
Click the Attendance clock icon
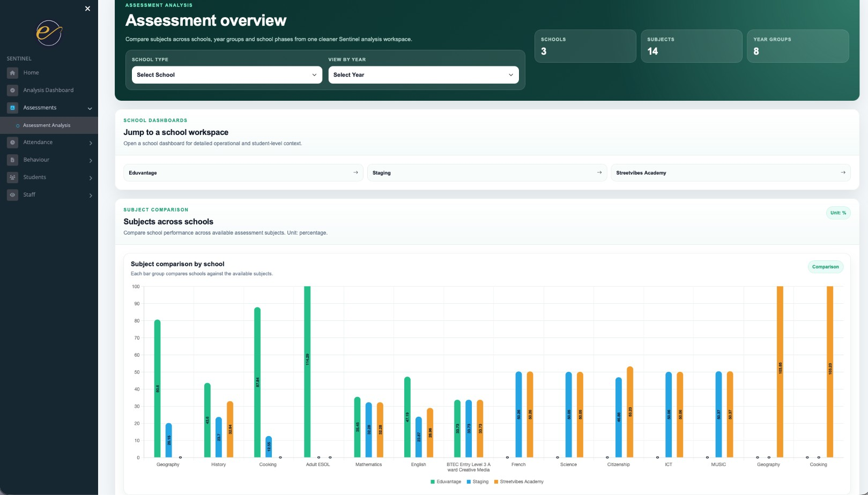coord(13,142)
